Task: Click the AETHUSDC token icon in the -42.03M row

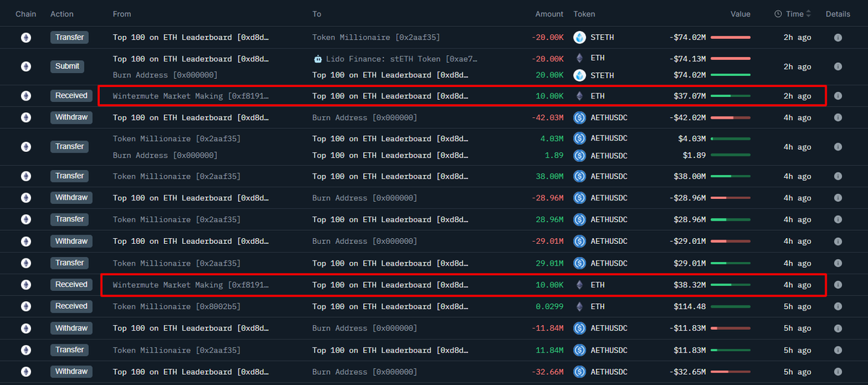Action: [x=579, y=117]
